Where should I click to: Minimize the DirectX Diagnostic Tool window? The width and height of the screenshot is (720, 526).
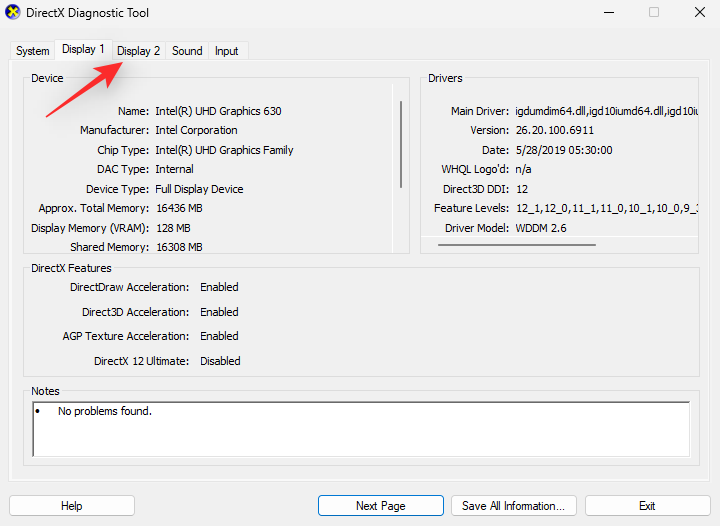point(609,12)
